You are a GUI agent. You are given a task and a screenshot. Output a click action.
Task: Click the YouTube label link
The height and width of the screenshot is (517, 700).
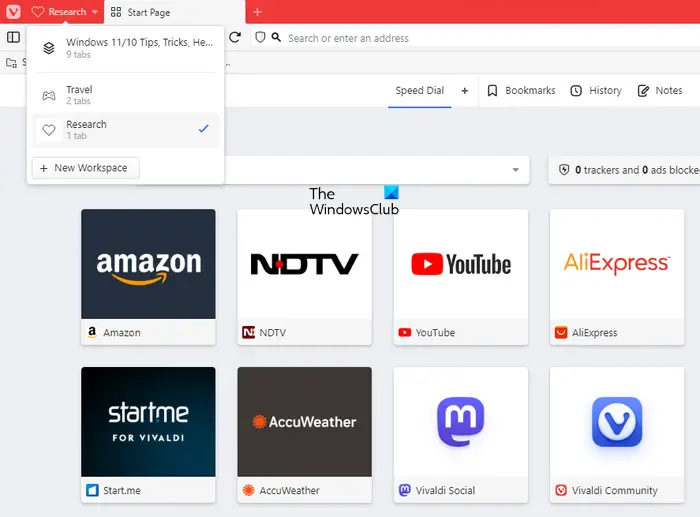tap(435, 333)
